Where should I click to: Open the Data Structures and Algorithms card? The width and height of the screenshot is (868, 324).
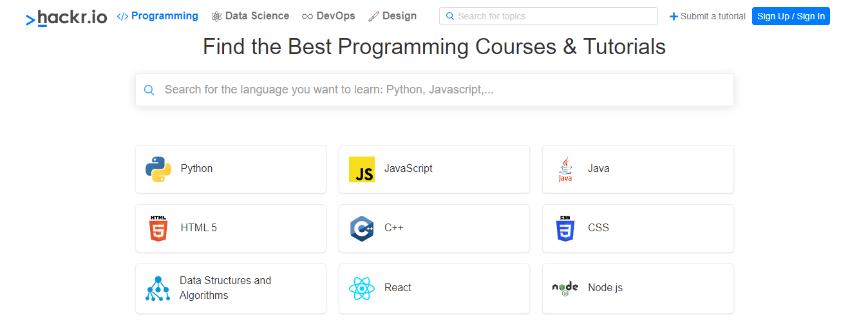231,289
